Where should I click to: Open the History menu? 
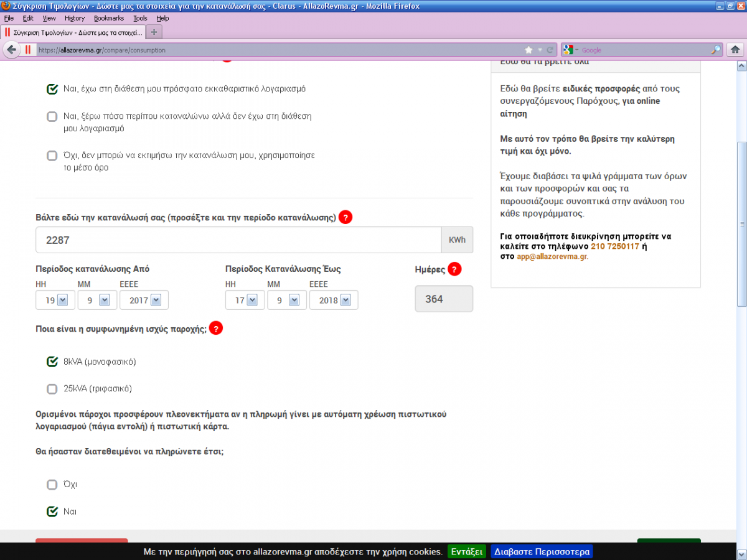(75, 18)
